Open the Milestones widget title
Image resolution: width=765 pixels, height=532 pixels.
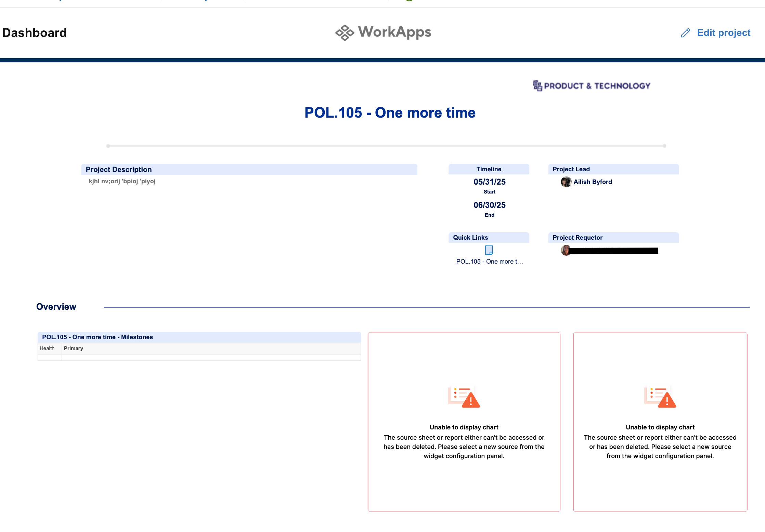(98, 337)
